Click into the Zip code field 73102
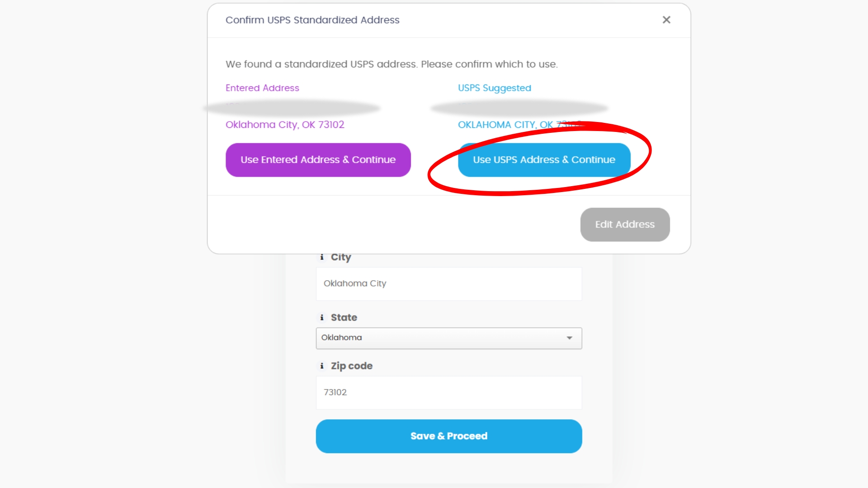The width and height of the screenshot is (868, 488). pyautogui.click(x=448, y=393)
